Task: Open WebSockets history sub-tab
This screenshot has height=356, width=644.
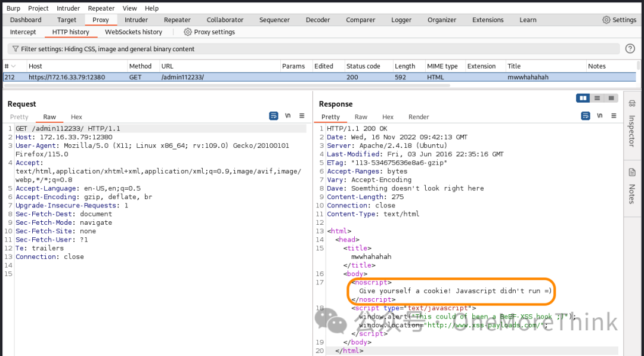Action: click(x=134, y=32)
